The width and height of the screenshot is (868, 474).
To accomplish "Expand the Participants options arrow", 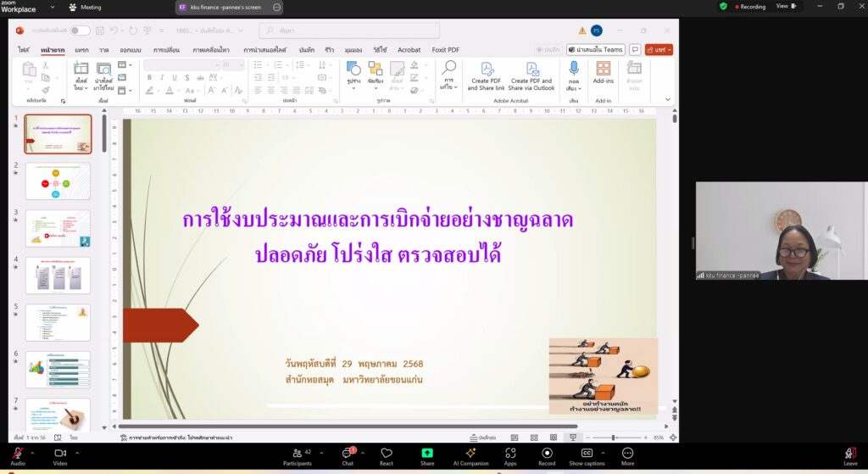I will [x=321, y=453].
